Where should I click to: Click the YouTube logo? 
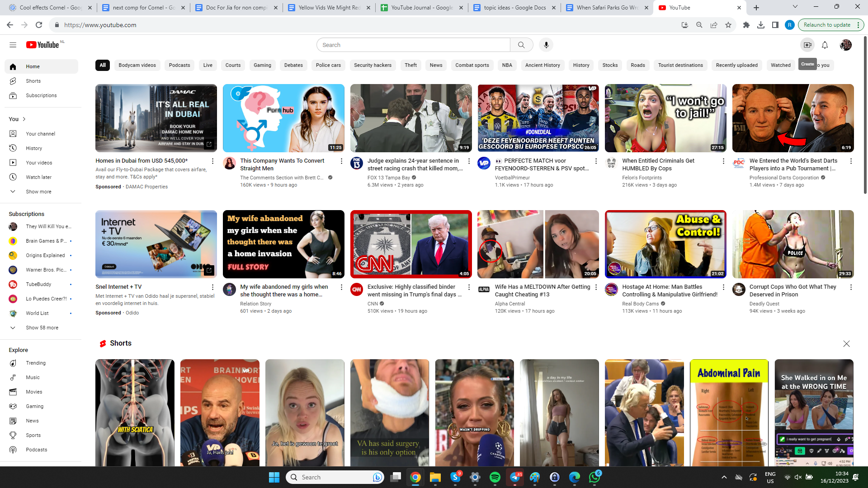tap(42, 45)
